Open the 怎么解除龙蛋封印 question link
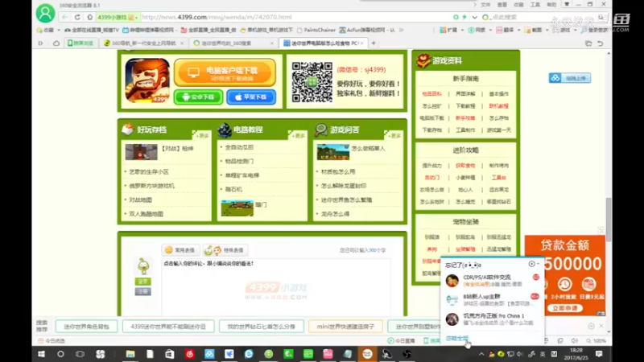 [x=344, y=186]
